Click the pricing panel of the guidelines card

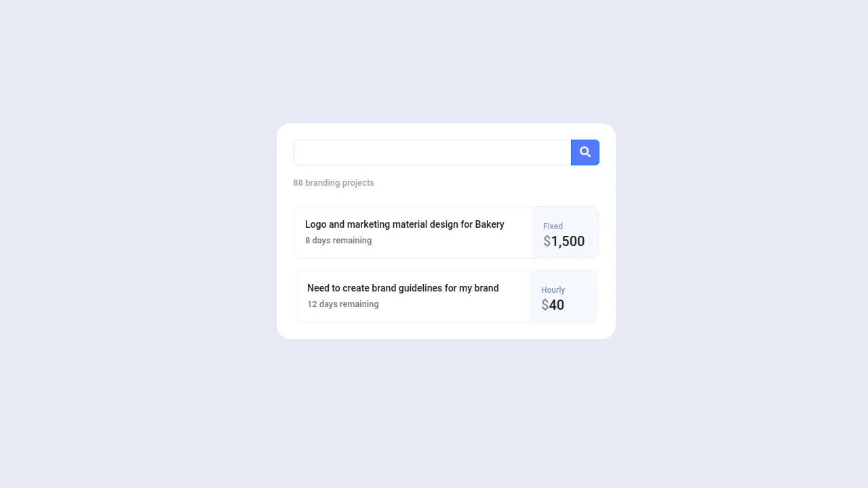tap(564, 296)
